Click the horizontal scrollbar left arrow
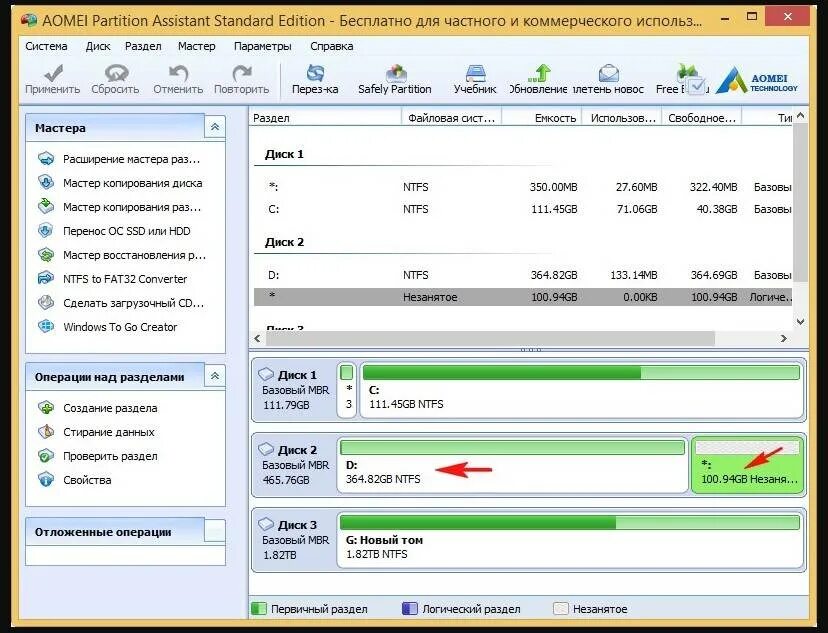 258,338
